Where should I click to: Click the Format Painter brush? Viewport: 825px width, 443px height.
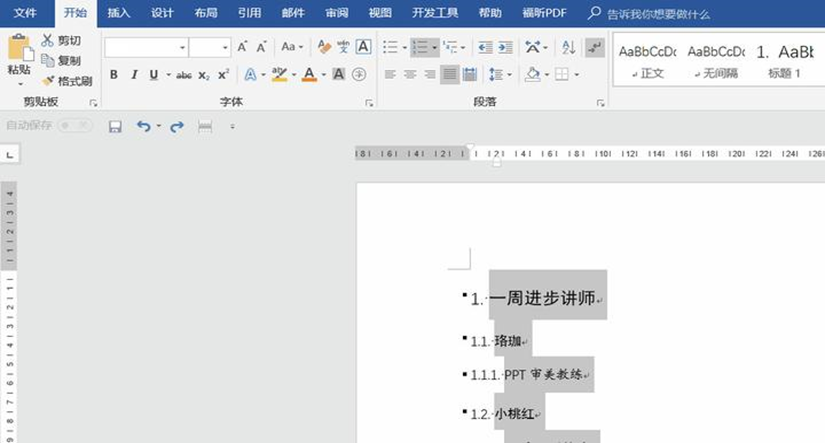[x=67, y=81]
